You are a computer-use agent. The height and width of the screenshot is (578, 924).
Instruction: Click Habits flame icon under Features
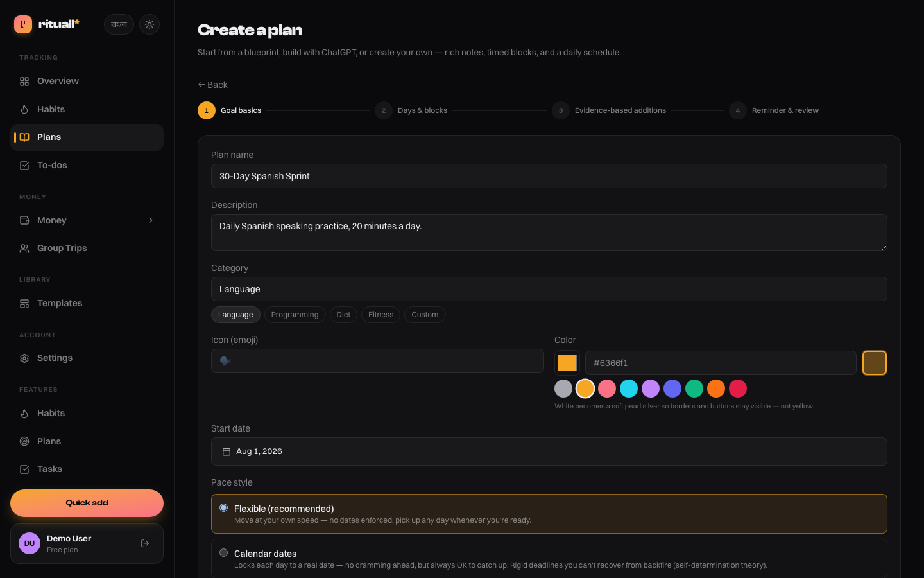click(24, 414)
